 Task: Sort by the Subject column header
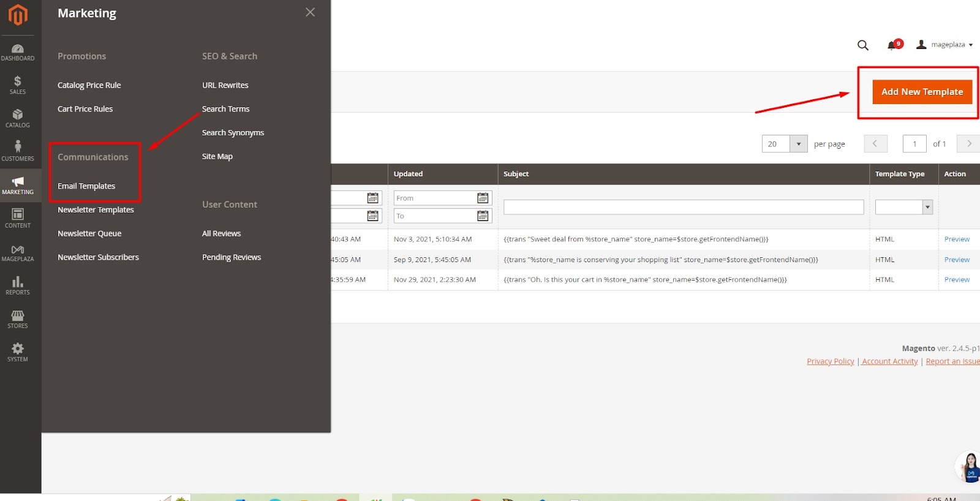click(x=684, y=174)
